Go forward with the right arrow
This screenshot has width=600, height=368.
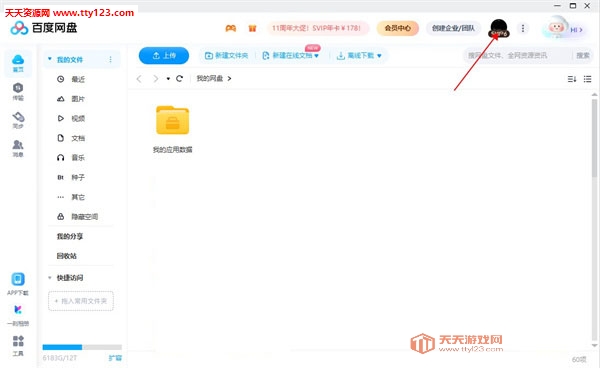coord(155,78)
